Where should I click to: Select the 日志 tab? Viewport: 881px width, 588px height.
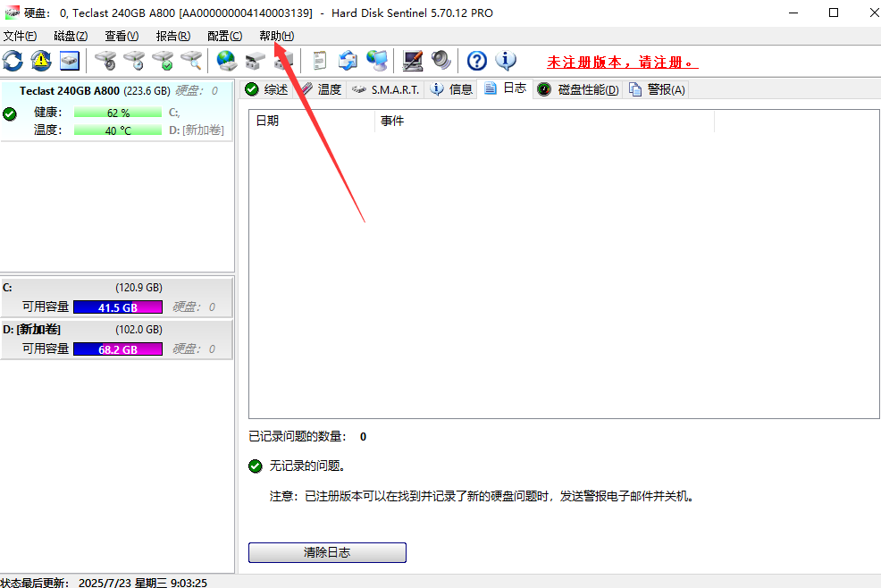505,88
